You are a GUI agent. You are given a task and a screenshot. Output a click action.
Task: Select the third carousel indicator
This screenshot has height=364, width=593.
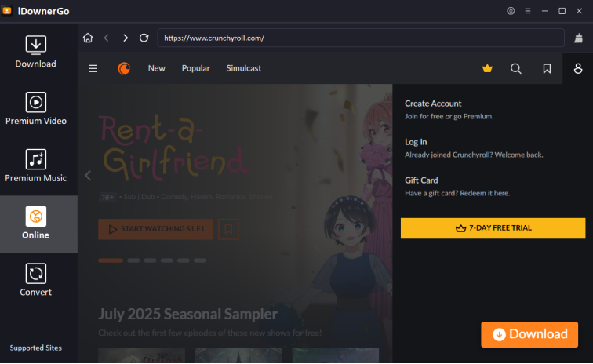coord(150,260)
